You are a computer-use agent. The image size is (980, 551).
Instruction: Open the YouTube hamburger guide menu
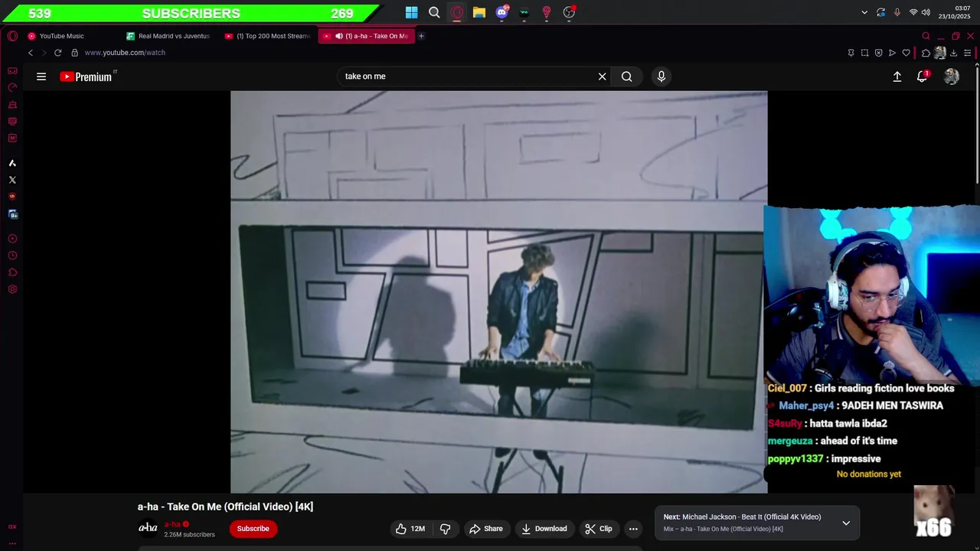point(41,77)
